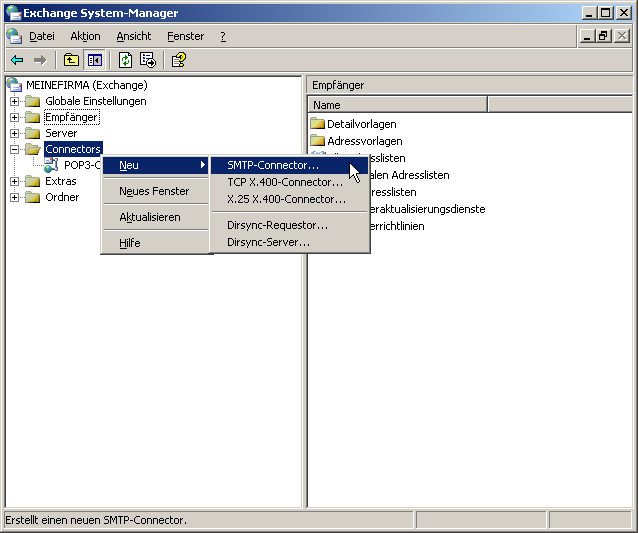Choose Dirsync-Requestor... from submenu

tap(289, 225)
